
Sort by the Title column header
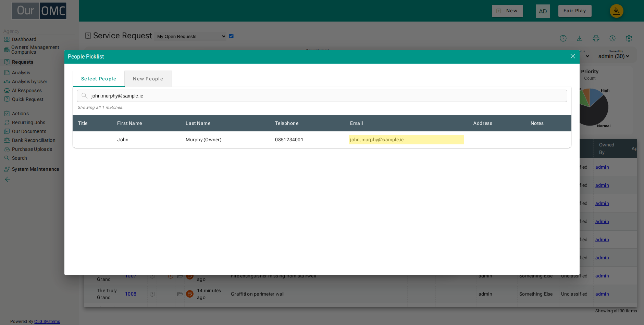(x=83, y=123)
